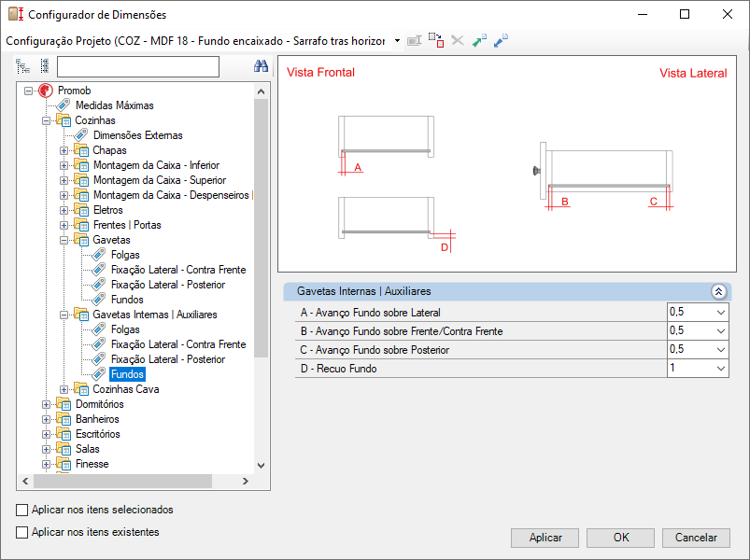The height and width of the screenshot is (560, 750).
Task: Click the tree search text field
Action: [138, 66]
